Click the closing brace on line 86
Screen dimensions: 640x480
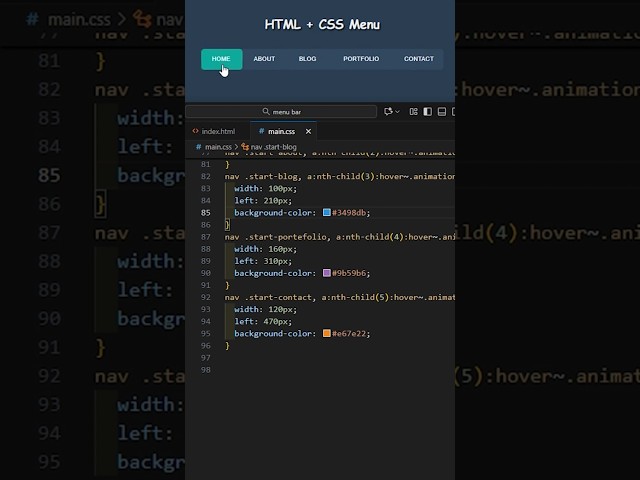(x=227, y=224)
